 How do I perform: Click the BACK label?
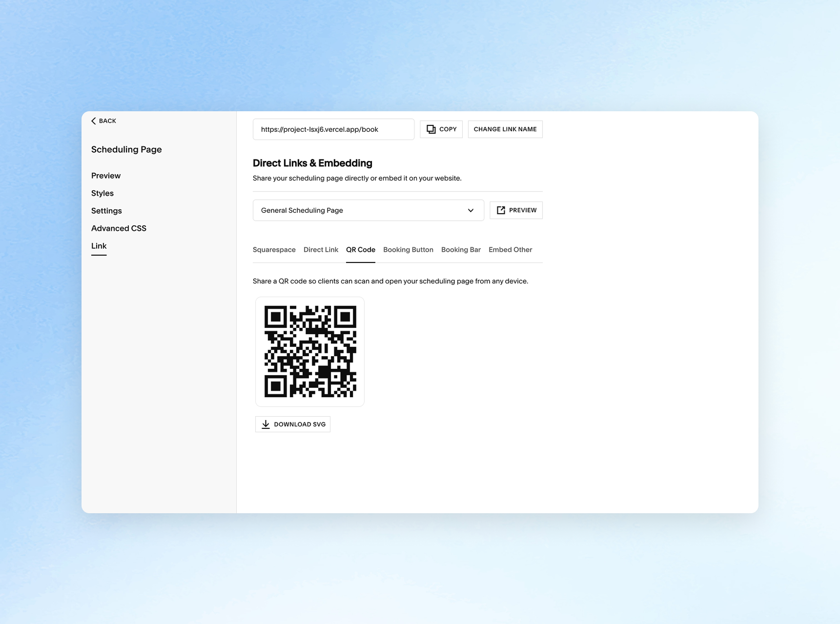pyautogui.click(x=107, y=121)
